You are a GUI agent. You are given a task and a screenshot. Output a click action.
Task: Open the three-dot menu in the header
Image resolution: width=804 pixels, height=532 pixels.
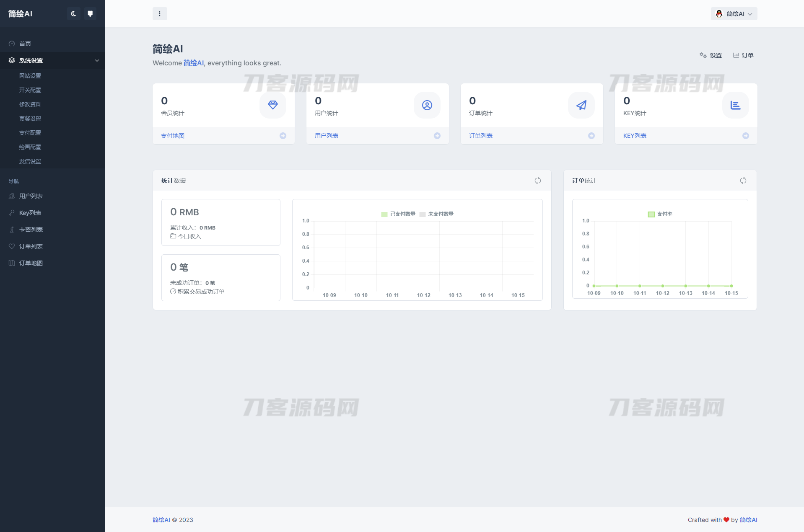tap(160, 14)
